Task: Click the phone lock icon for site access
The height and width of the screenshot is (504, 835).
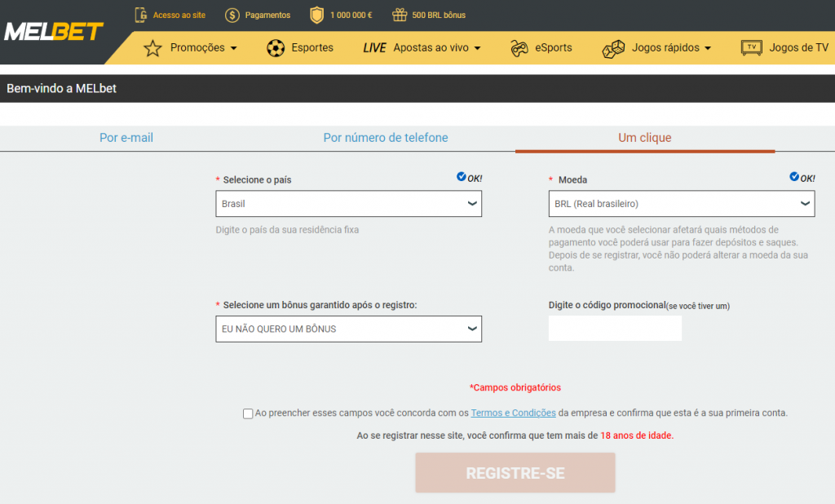Action: (140, 15)
